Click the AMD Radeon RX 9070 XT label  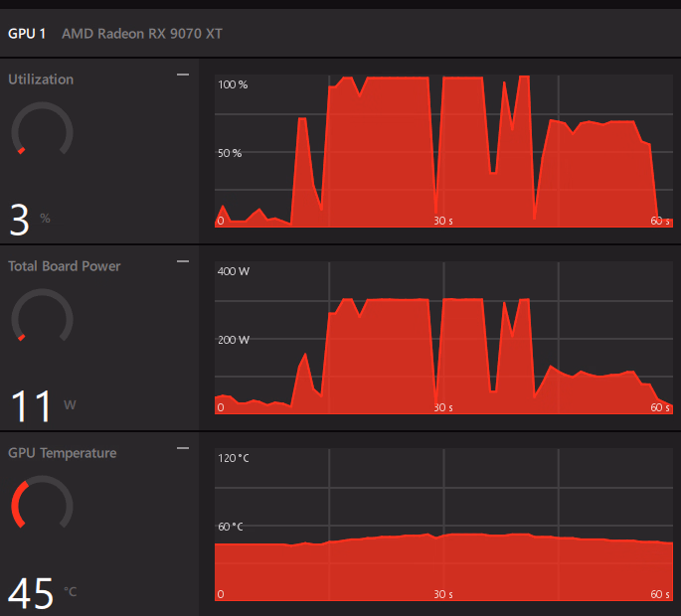coord(142,33)
